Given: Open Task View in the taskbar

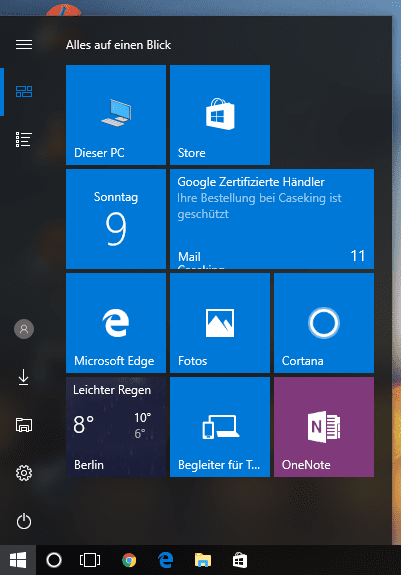Looking at the screenshot, I should pos(90,560).
